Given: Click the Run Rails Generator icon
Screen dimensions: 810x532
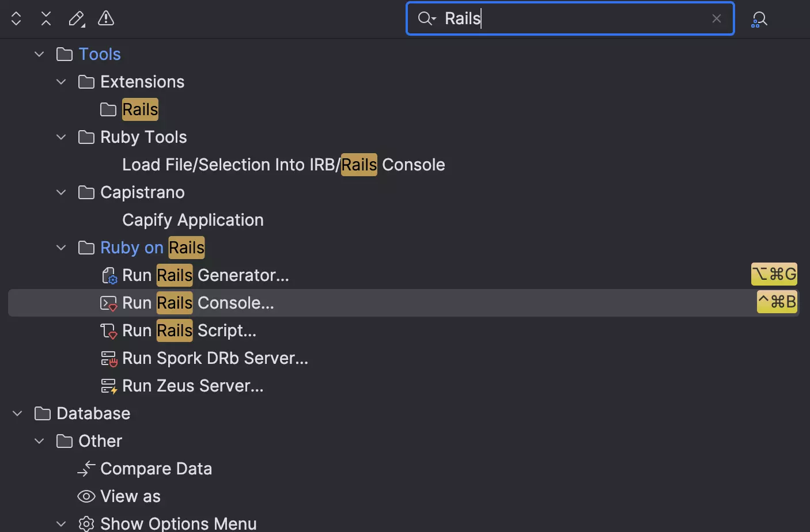Looking at the screenshot, I should [x=109, y=276].
